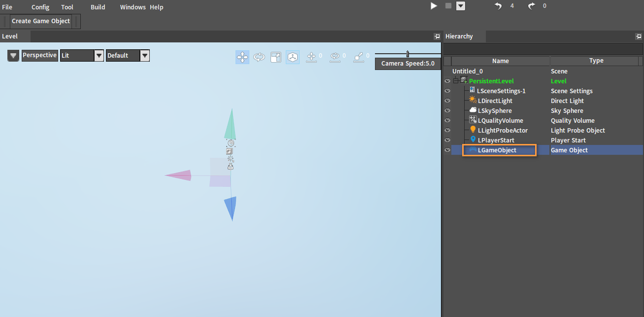The width and height of the screenshot is (644, 317).
Task: Select LDirectLight in the hierarchy
Action: 495,101
